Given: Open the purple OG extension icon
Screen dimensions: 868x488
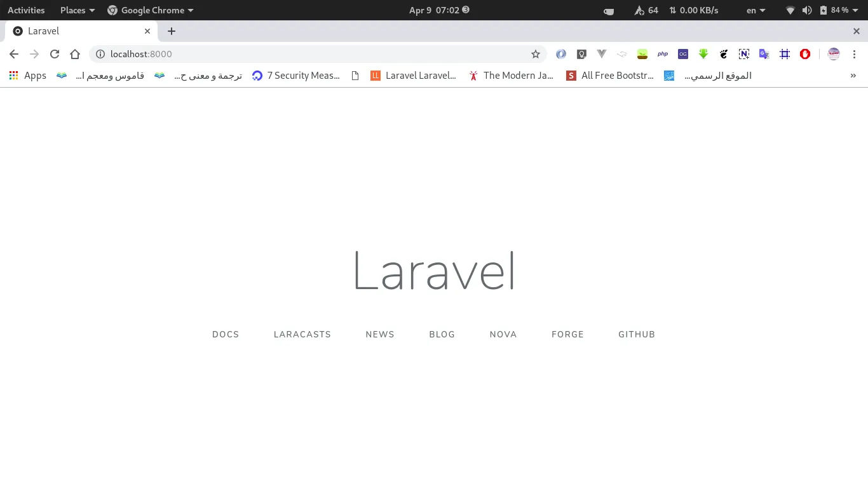Looking at the screenshot, I should (683, 54).
